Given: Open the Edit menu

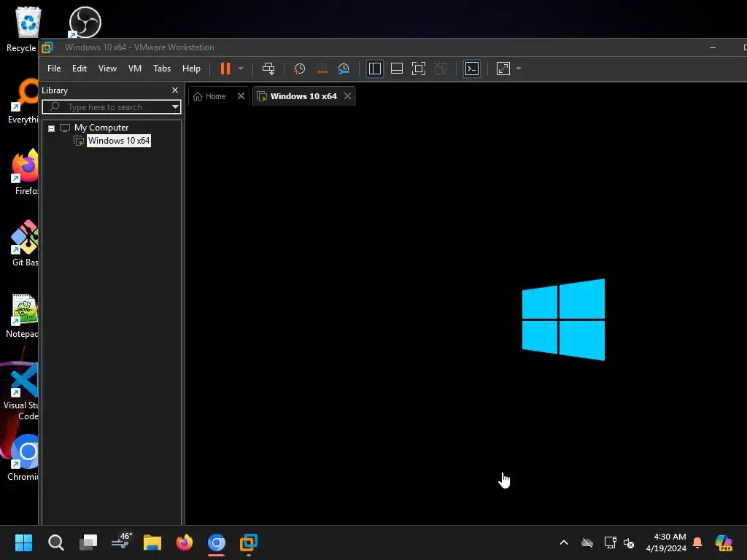Looking at the screenshot, I should pos(79,69).
